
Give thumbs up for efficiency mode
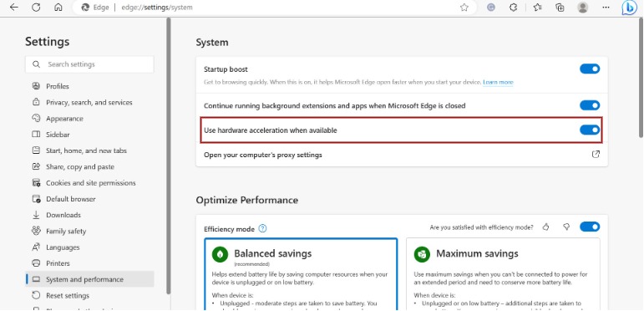pyautogui.click(x=545, y=227)
